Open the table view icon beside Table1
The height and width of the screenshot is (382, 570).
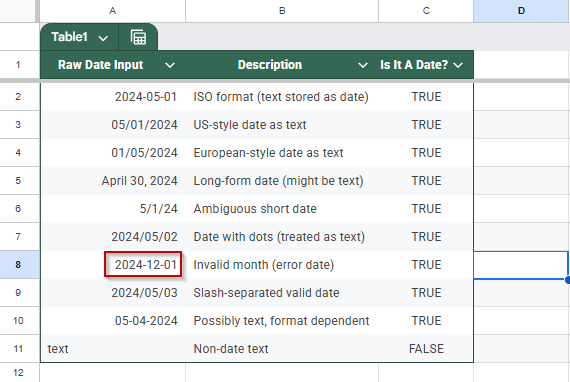click(x=138, y=37)
